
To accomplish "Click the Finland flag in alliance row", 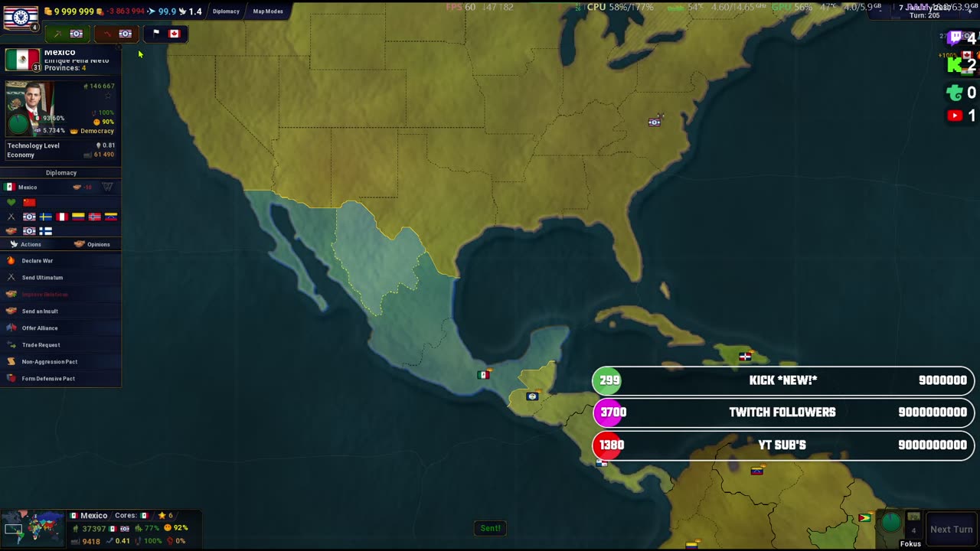I will tap(45, 231).
